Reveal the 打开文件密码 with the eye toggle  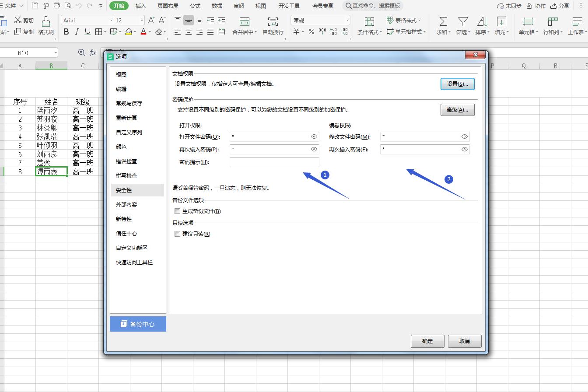314,136
